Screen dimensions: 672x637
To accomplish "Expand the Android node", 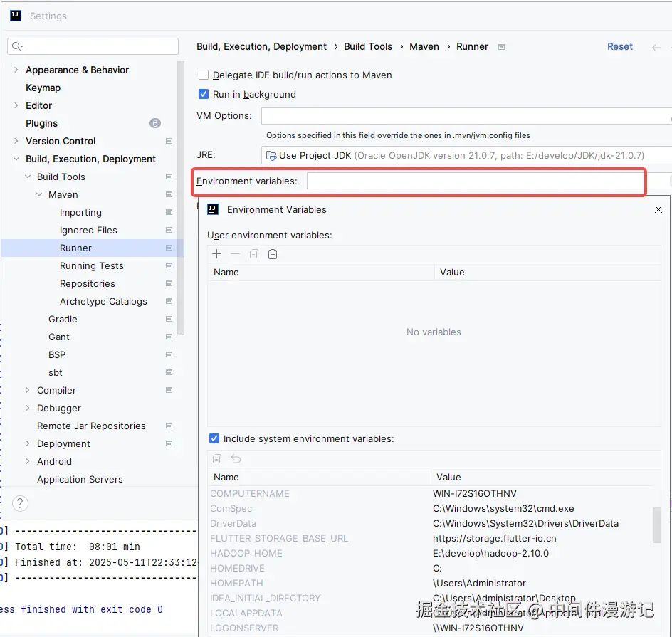I will click(28, 461).
